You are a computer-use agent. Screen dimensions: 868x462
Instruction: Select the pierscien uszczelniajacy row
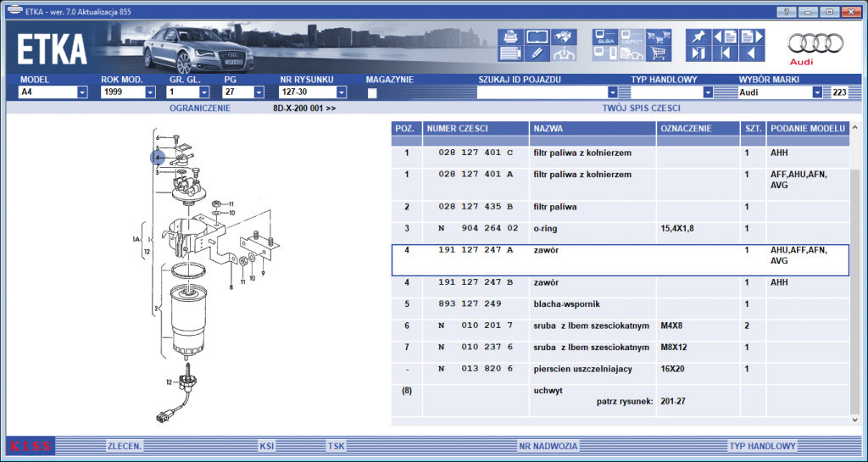(x=620, y=374)
